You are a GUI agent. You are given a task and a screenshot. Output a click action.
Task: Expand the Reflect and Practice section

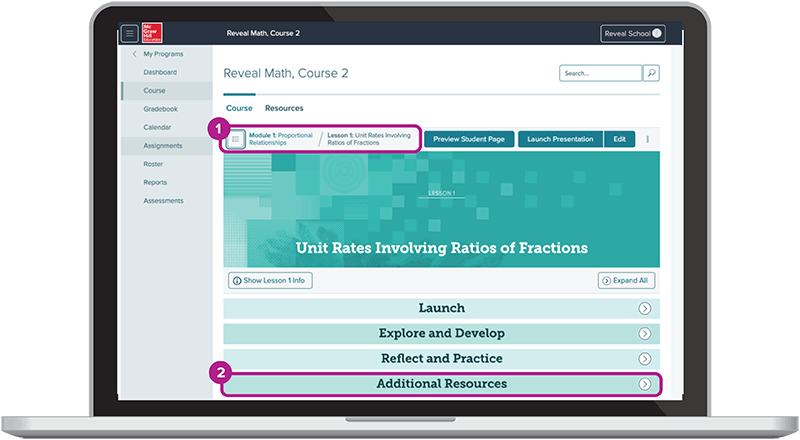(441, 358)
